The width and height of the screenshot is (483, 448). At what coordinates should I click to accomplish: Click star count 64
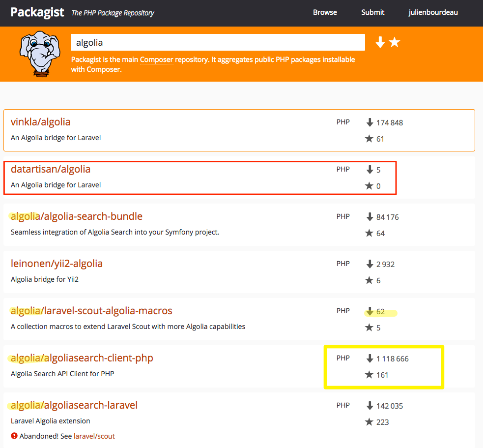point(380,234)
